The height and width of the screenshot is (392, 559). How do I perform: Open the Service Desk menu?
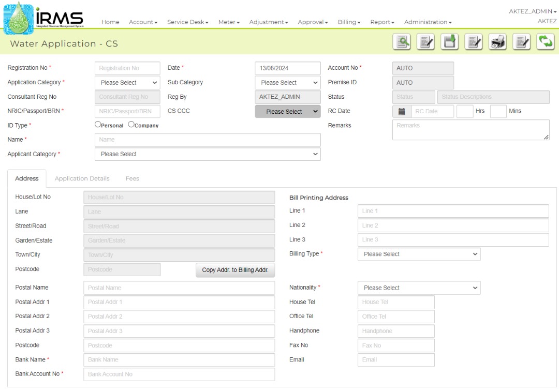pos(188,22)
